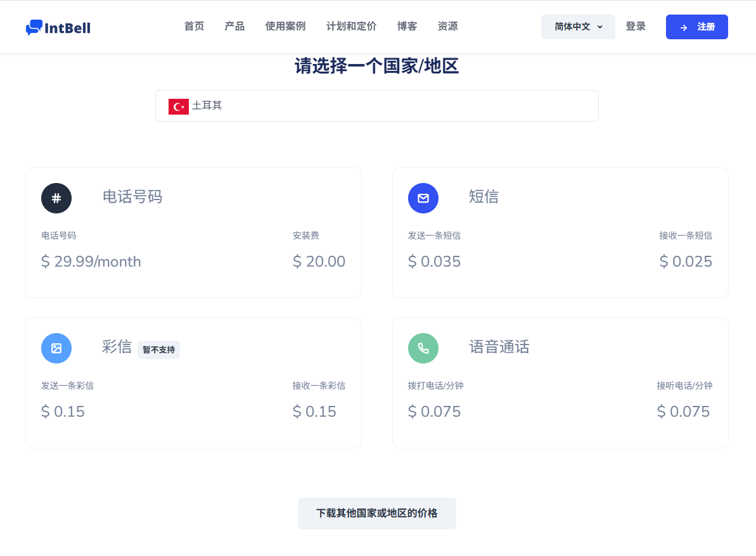
Task: Click the $ 0.035 send SMS price
Action: [435, 262]
